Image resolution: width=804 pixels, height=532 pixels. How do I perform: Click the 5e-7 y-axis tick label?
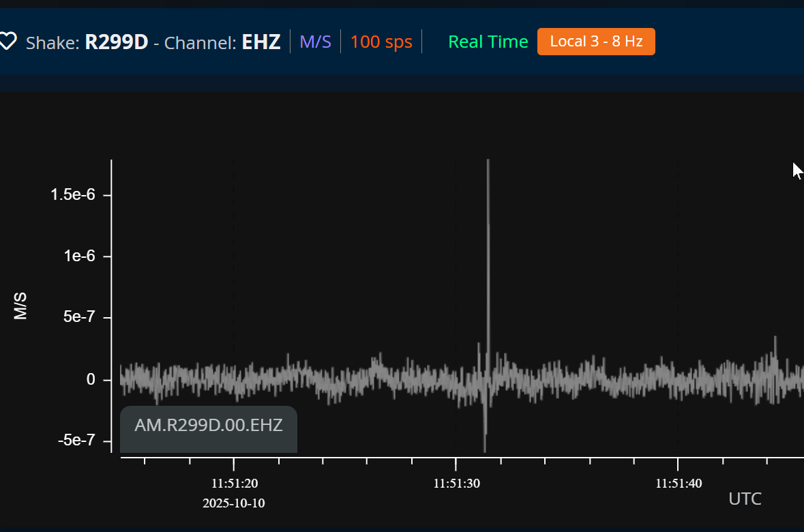(x=77, y=318)
